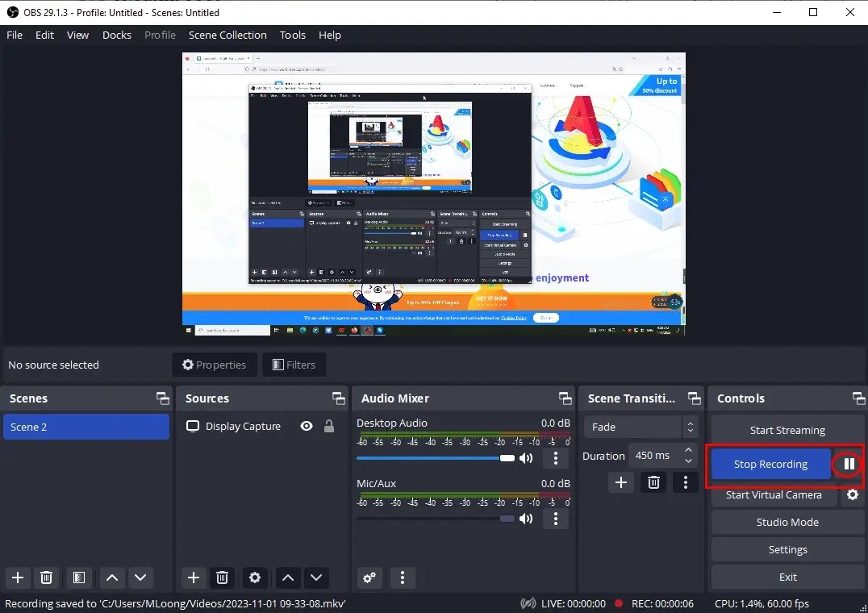The height and width of the screenshot is (613, 868).
Task: Move Display Capture source up
Action: pos(288,578)
